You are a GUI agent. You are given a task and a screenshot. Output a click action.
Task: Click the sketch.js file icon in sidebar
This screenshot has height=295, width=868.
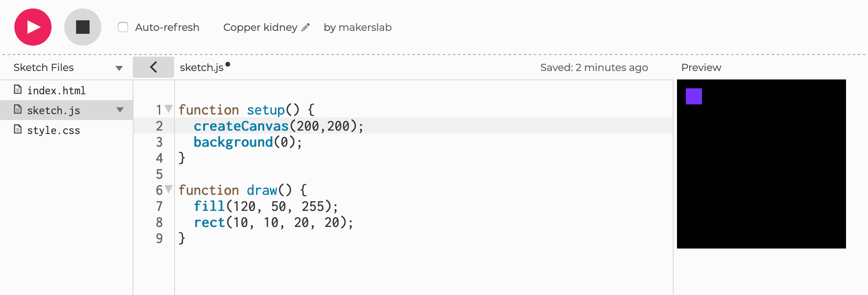(x=18, y=109)
